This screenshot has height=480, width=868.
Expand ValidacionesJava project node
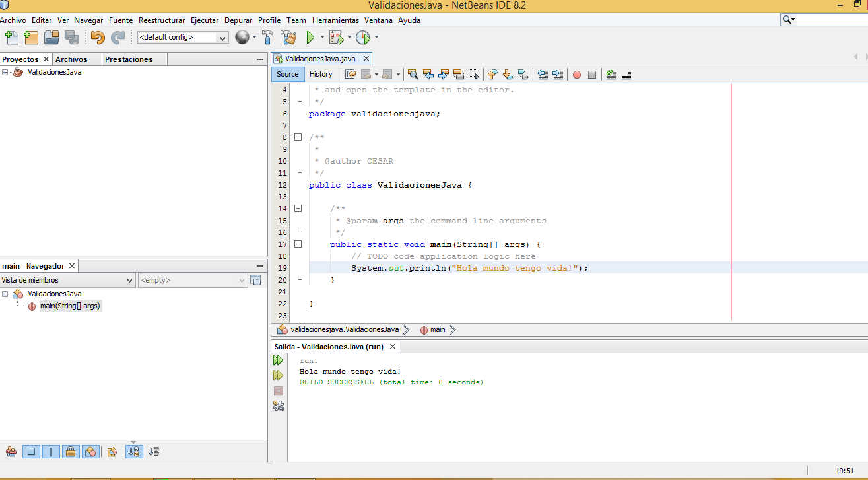click(x=5, y=72)
